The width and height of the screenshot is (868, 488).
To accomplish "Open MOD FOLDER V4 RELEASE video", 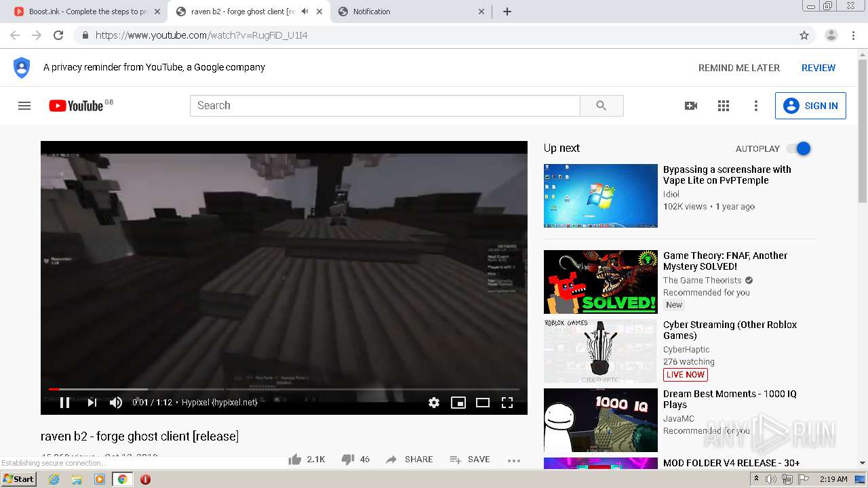I will tap(731, 463).
